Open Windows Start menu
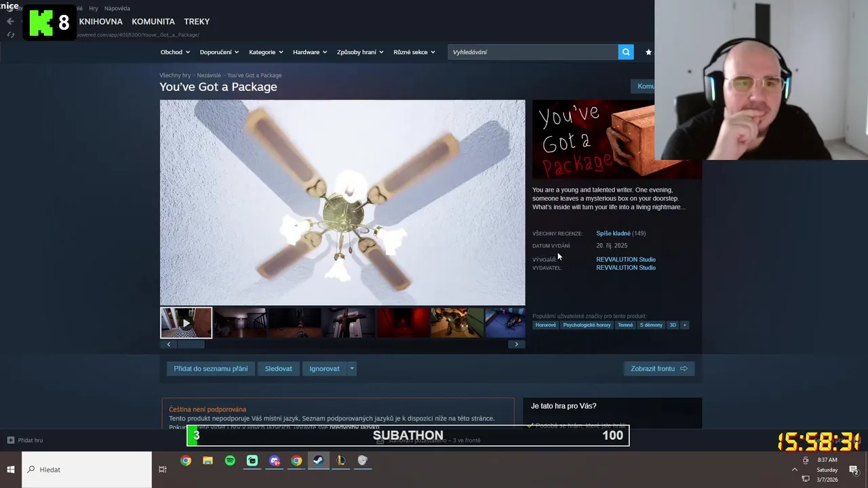868x488 pixels. [x=11, y=470]
